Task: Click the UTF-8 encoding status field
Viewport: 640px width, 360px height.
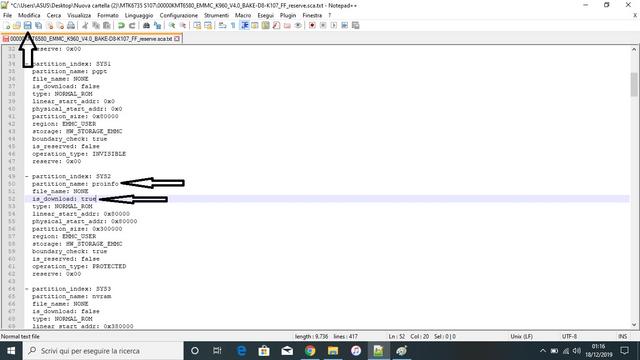Action: click(x=569, y=336)
